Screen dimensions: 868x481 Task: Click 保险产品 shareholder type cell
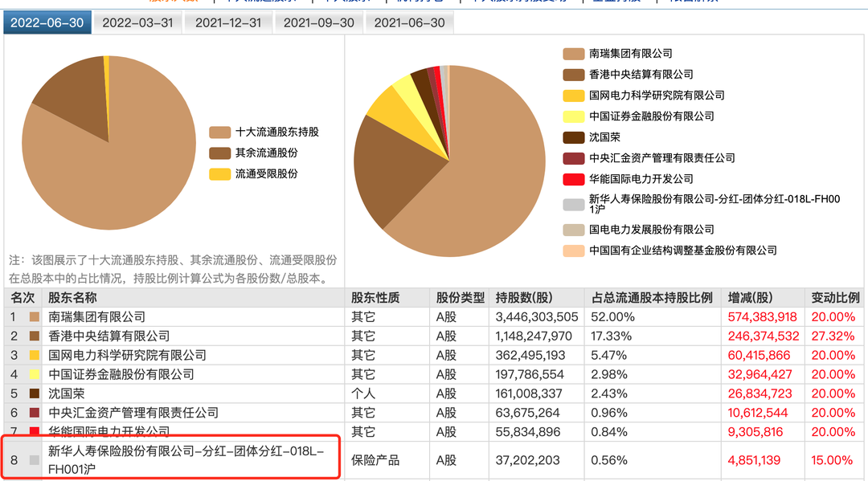375,460
